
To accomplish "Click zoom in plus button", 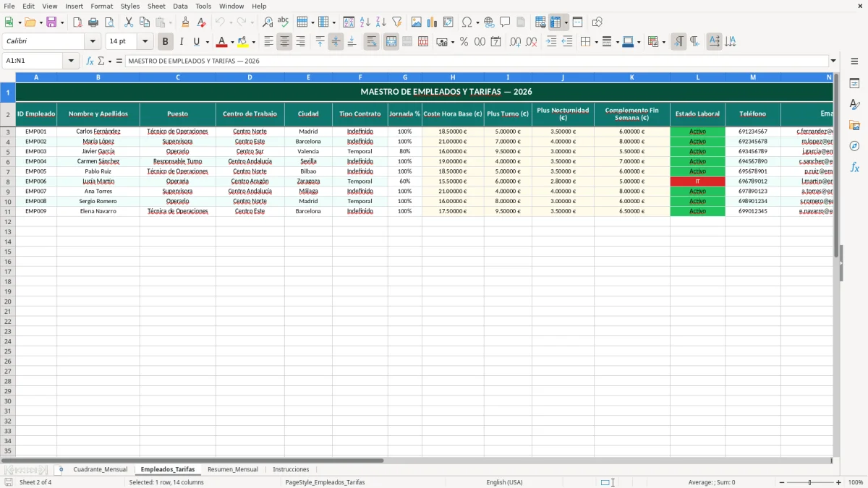I will click(839, 482).
